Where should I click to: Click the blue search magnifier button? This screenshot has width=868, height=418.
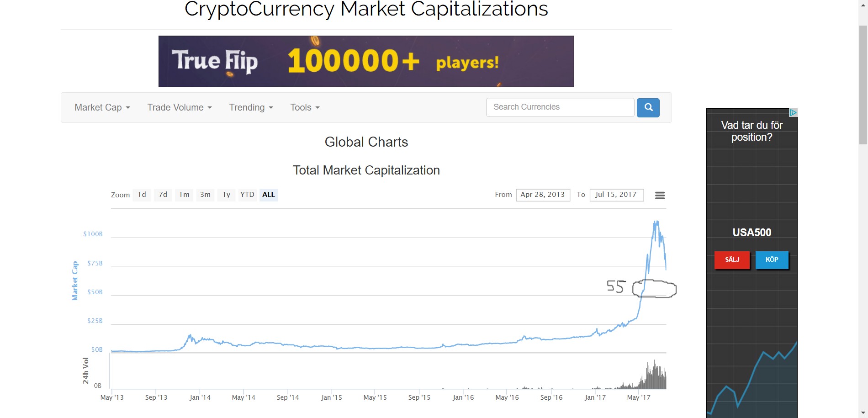648,108
